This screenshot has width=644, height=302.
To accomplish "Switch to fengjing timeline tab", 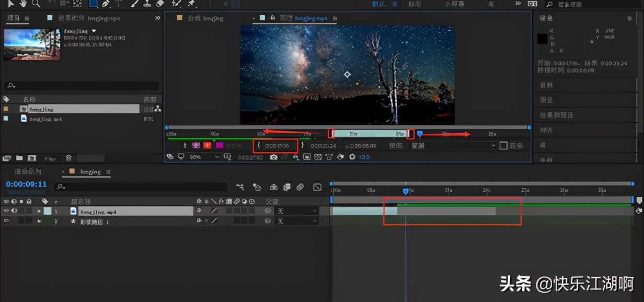I will coord(90,171).
